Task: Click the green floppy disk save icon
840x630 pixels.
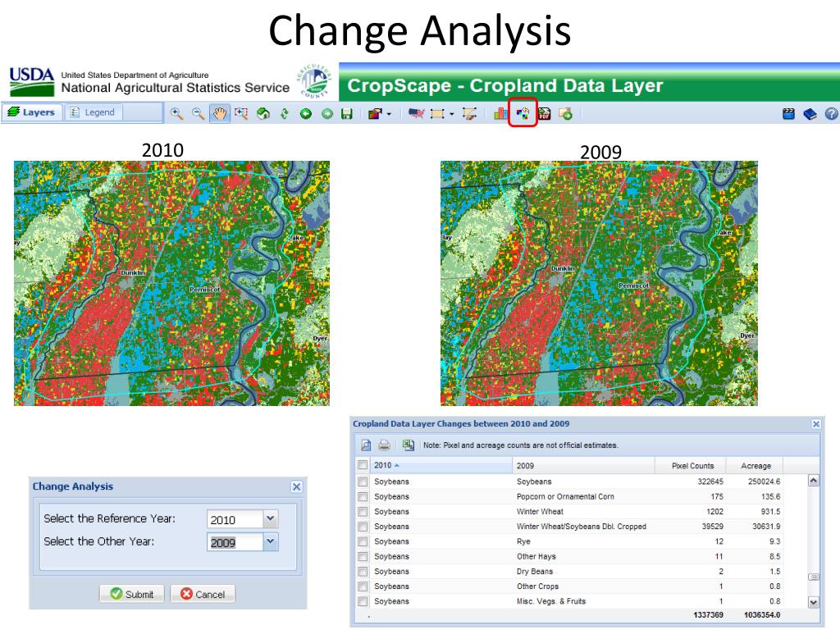Action: coord(347,113)
